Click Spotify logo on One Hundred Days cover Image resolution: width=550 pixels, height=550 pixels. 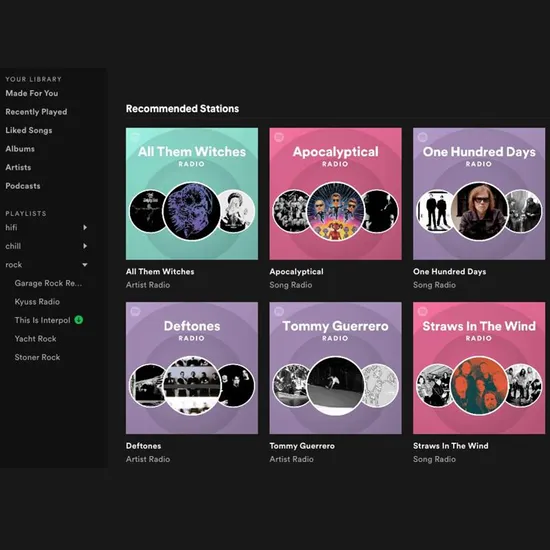[x=422, y=137]
